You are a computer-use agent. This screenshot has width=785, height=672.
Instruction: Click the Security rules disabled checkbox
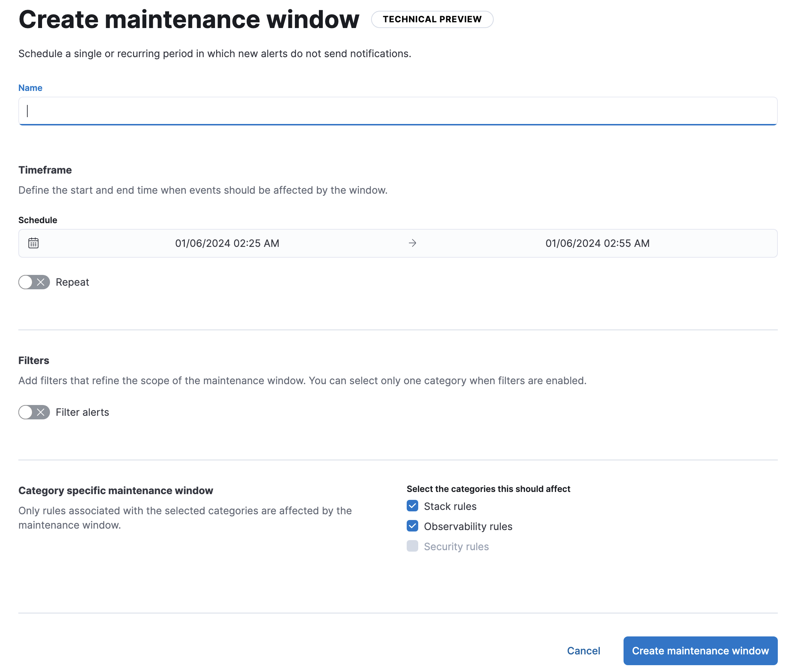[412, 546]
